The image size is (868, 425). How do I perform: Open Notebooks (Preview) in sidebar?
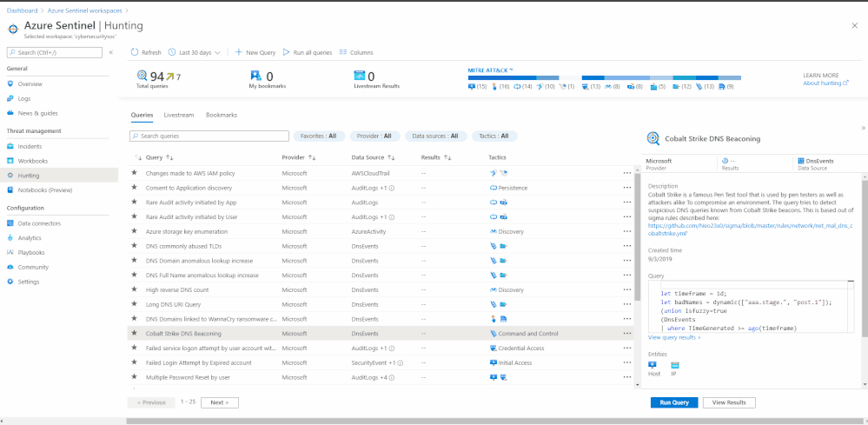[45, 189]
